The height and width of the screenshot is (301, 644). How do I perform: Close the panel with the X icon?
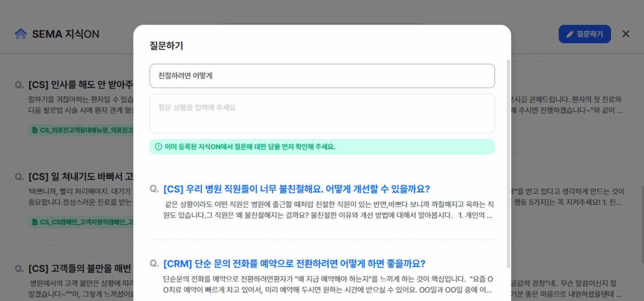pyautogui.click(x=626, y=34)
